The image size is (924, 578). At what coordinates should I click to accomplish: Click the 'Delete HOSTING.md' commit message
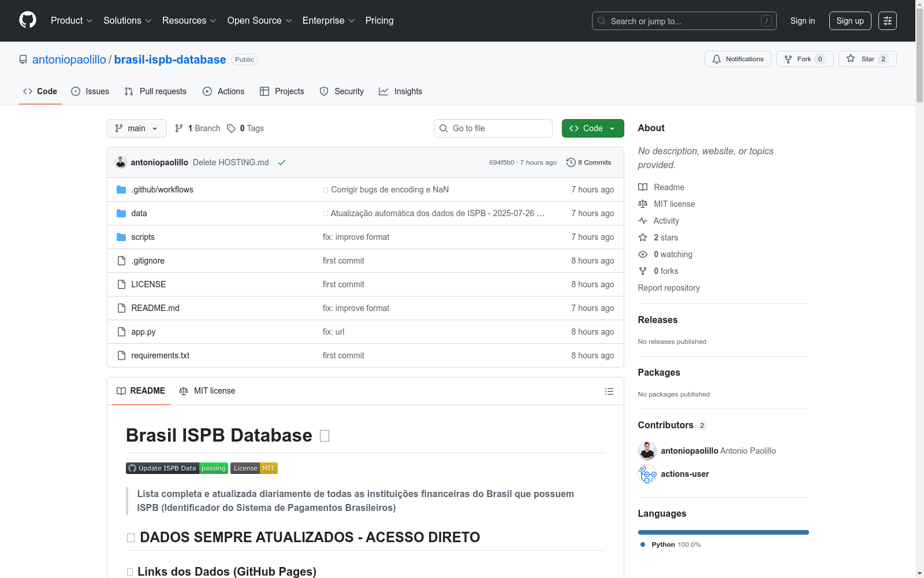(x=231, y=162)
